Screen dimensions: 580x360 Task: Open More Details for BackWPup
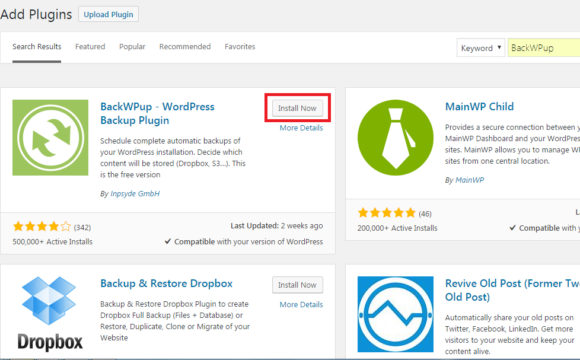click(301, 128)
